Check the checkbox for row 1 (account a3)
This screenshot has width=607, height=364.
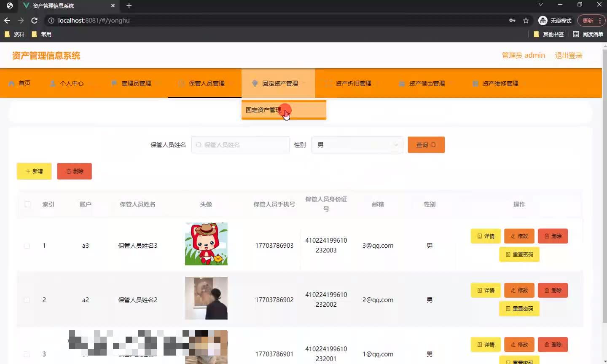27,246
